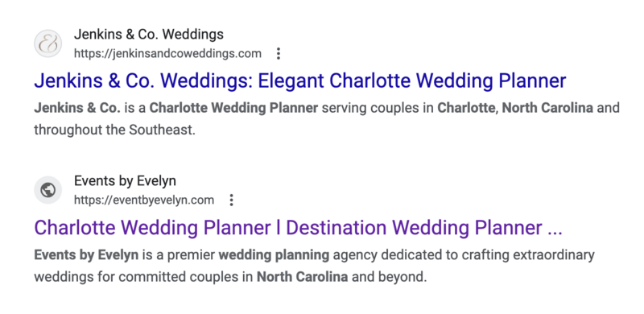Click bold "North Carolina" in the Evelyn snippet
This screenshot has height=314, width=644.
[x=303, y=277]
